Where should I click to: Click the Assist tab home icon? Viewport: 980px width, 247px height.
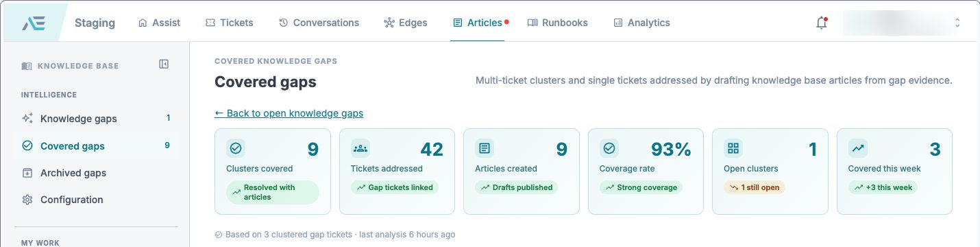click(x=143, y=23)
